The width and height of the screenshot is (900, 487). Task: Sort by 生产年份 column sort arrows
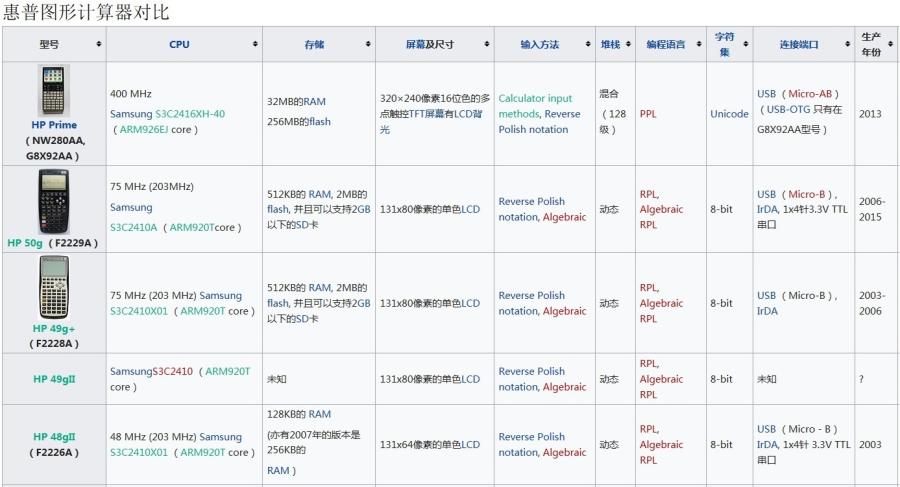pyautogui.click(x=890, y=44)
